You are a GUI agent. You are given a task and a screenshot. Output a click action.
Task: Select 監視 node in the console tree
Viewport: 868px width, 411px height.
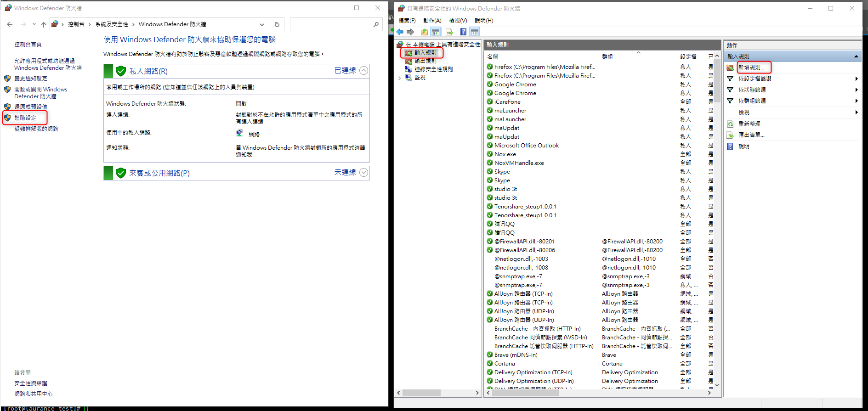(x=420, y=78)
